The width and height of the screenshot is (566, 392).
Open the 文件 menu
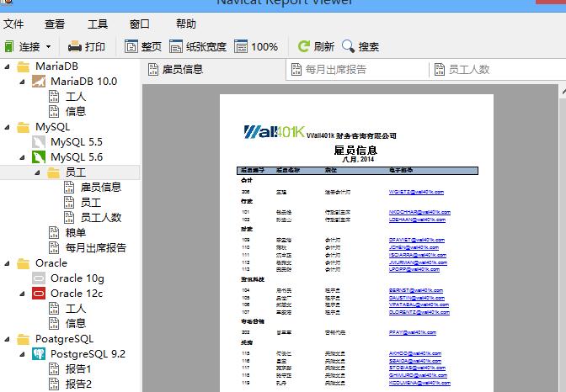13,24
